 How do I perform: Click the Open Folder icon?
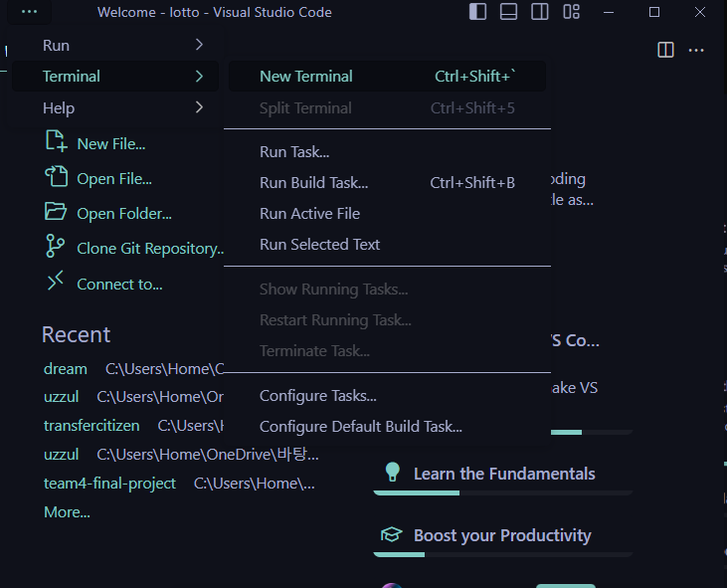(x=56, y=212)
